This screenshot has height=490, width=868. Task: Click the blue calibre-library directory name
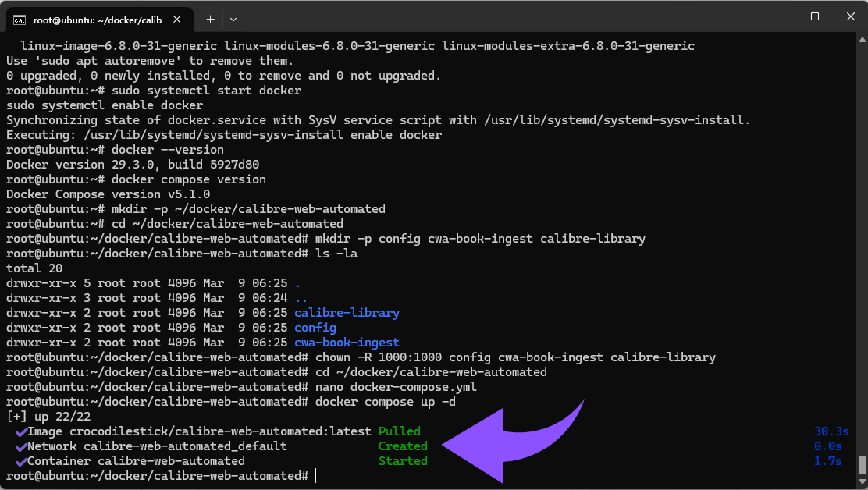(x=347, y=313)
